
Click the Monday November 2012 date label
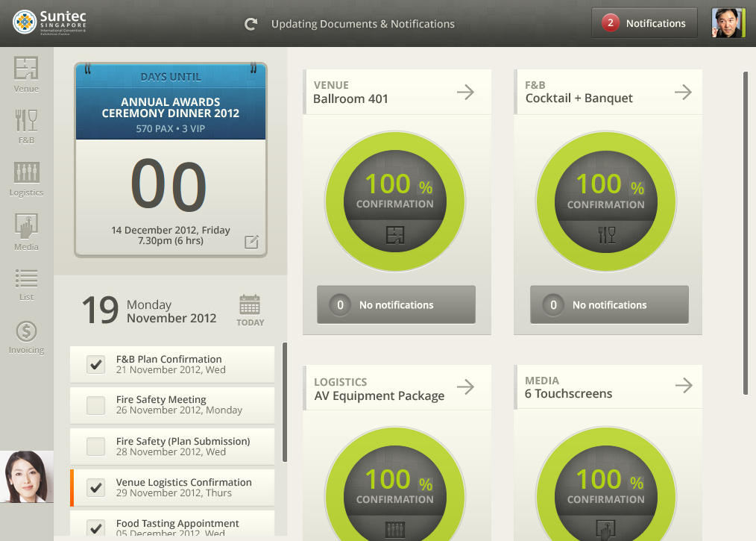click(171, 311)
